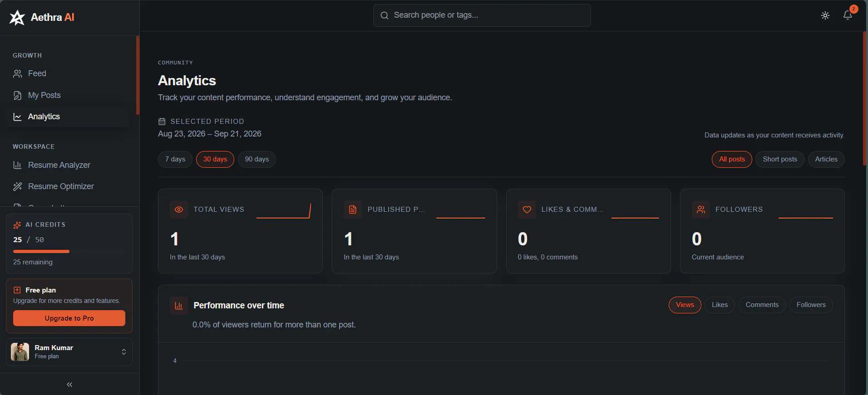The image size is (868, 395).
Task: Click the date range Aug 23 – Sep 21, 2026
Action: pos(210,134)
